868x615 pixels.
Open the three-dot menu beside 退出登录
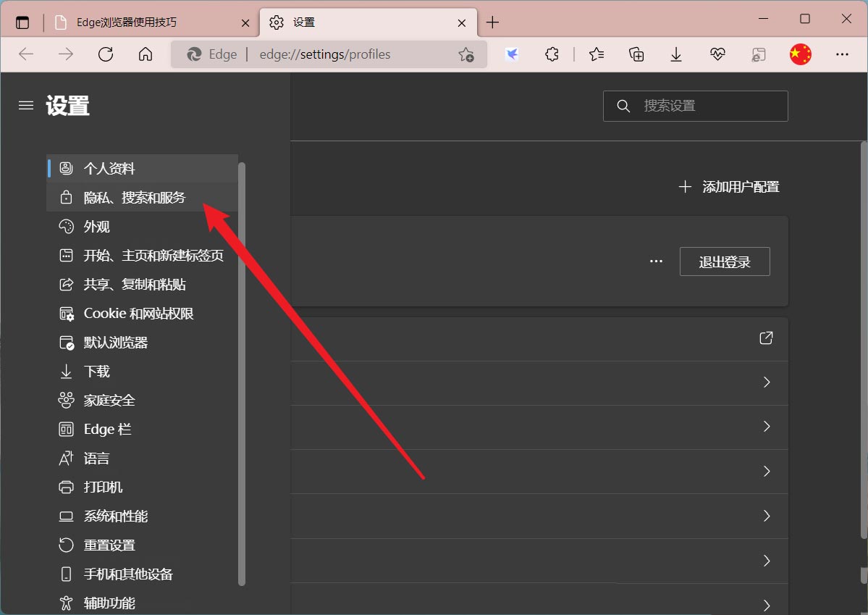click(x=656, y=262)
